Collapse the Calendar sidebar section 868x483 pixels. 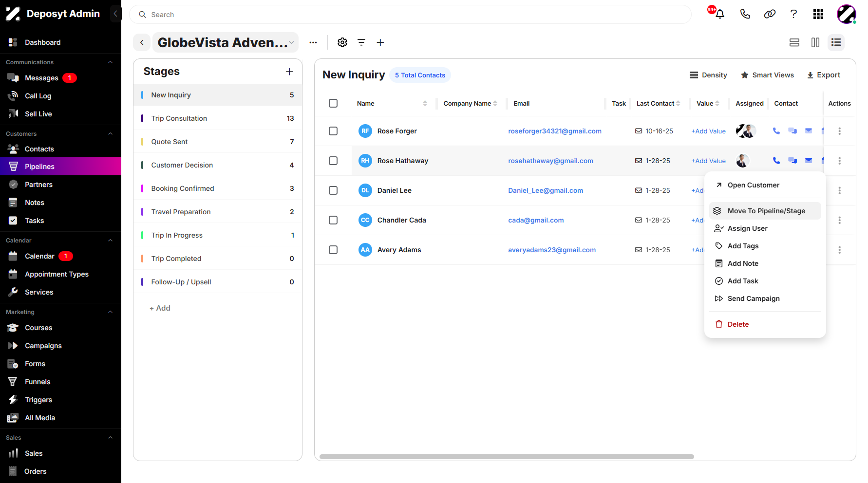(x=110, y=241)
